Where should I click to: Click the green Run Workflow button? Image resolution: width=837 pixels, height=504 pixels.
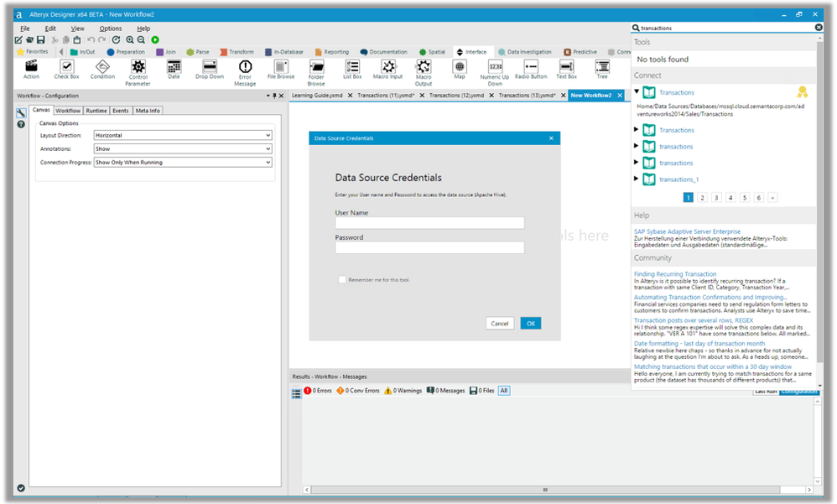[155, 39]
